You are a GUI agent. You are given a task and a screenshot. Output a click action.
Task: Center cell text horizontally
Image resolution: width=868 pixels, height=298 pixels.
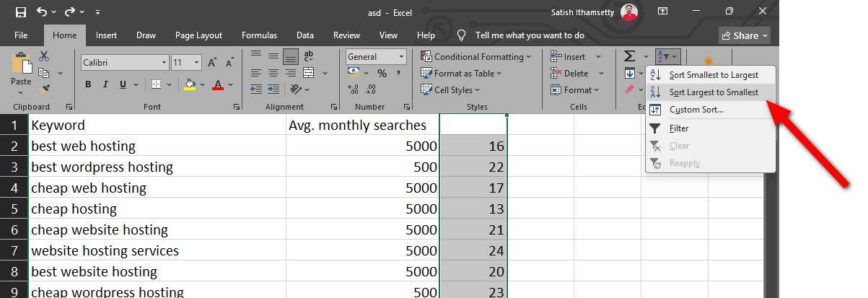tap(273, 73)
